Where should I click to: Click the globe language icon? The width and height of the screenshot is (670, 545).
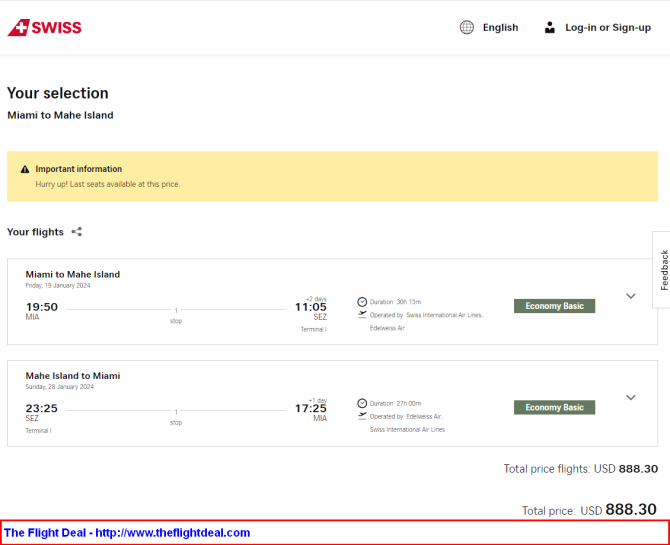467,27
